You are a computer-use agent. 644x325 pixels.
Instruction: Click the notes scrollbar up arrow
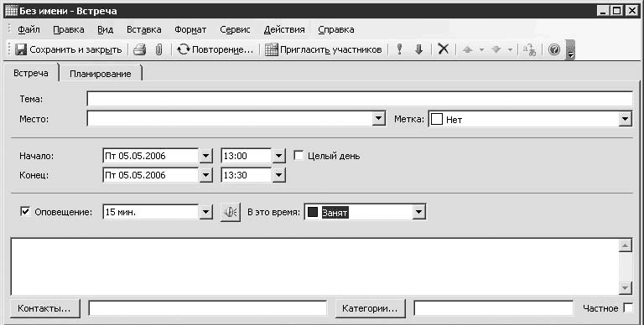[625, 245]
